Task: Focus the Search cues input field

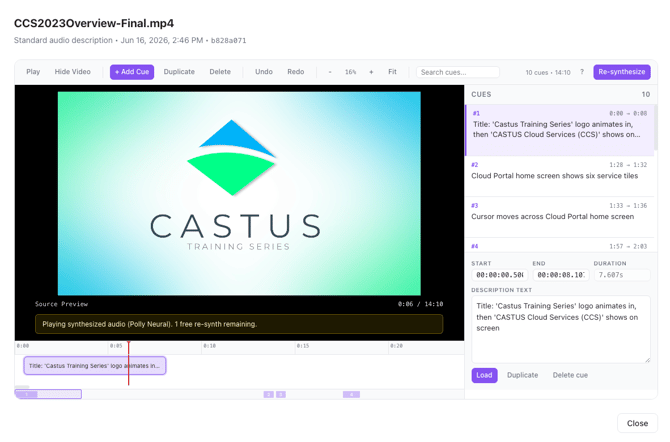Action: [x=458, y=72]
